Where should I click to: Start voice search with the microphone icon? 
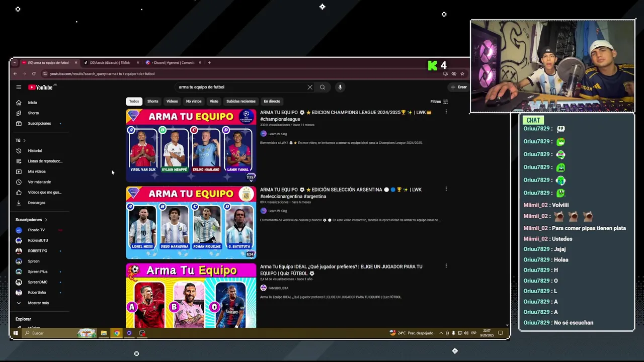tap(340, 87)
